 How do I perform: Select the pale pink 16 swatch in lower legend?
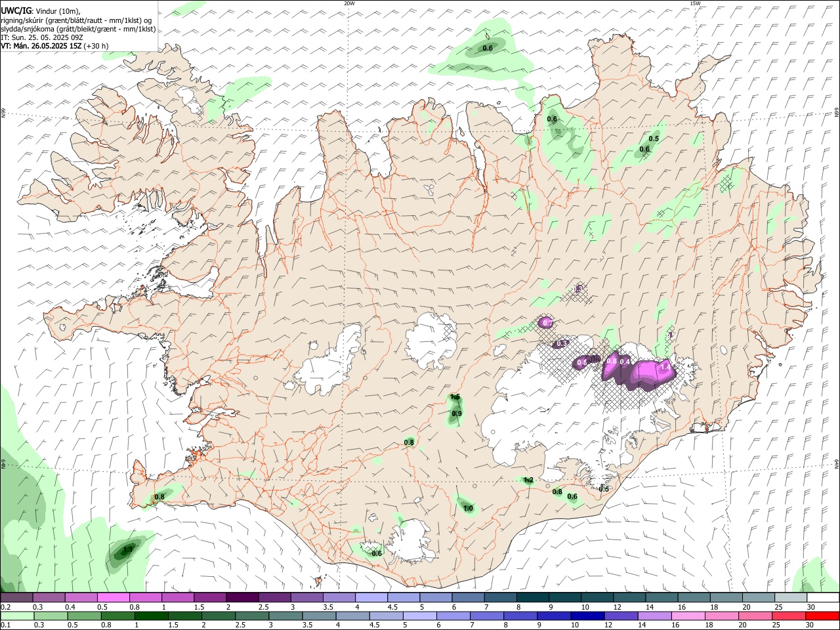688,616
